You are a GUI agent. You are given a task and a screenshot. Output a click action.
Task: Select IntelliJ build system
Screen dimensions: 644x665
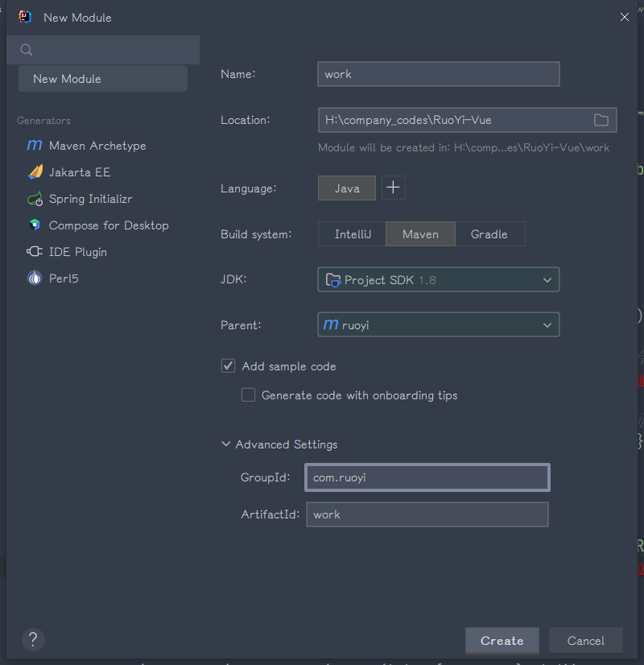point(352,234)
